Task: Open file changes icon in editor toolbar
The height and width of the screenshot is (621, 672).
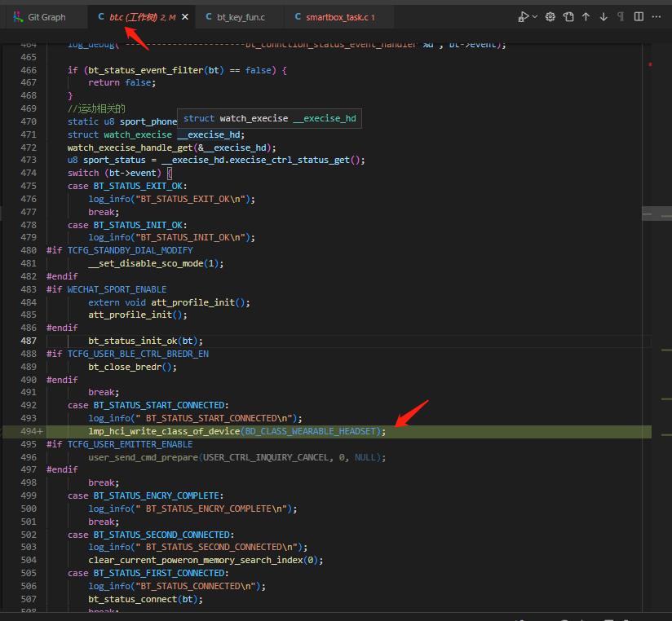Action: coord(568,16)
